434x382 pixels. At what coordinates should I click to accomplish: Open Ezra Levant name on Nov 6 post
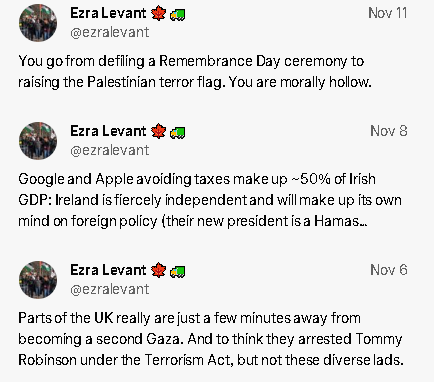pos(108,270)
